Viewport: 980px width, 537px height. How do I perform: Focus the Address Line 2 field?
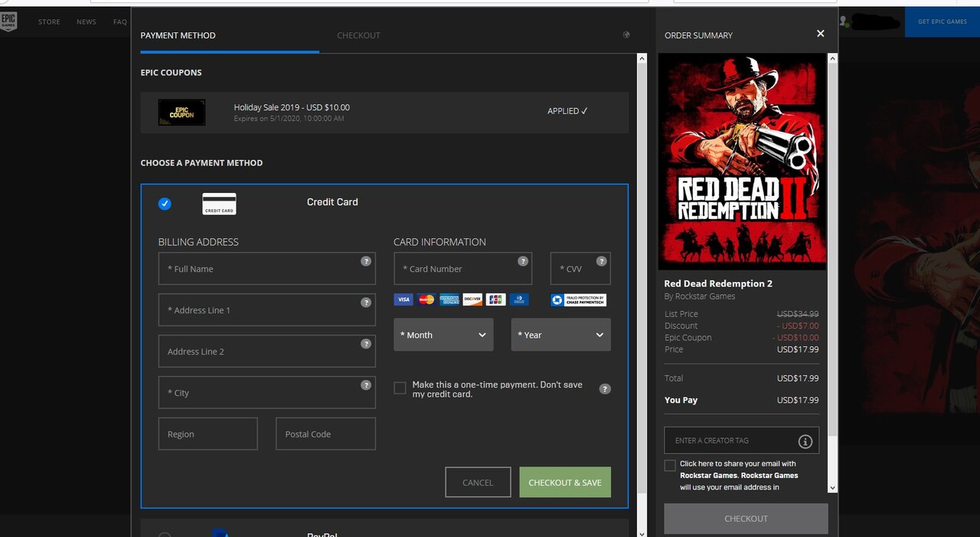(266, 352)
